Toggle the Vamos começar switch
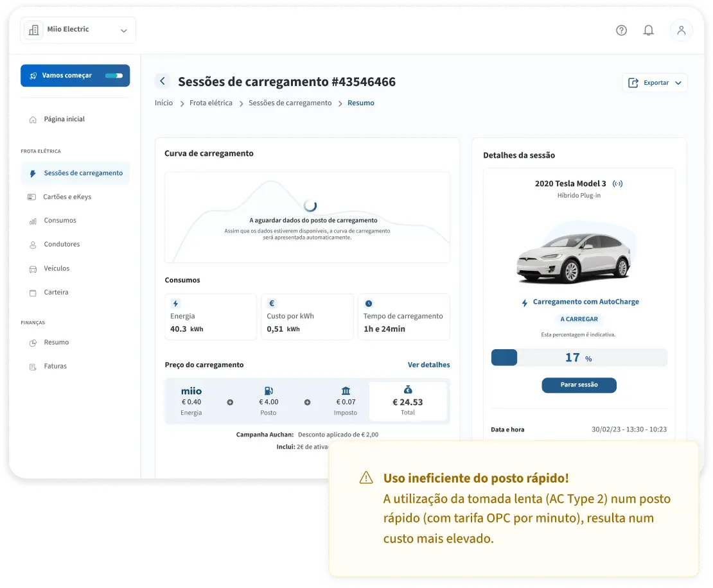The width and height of the screenshot is (713, 588). (114, 76)
